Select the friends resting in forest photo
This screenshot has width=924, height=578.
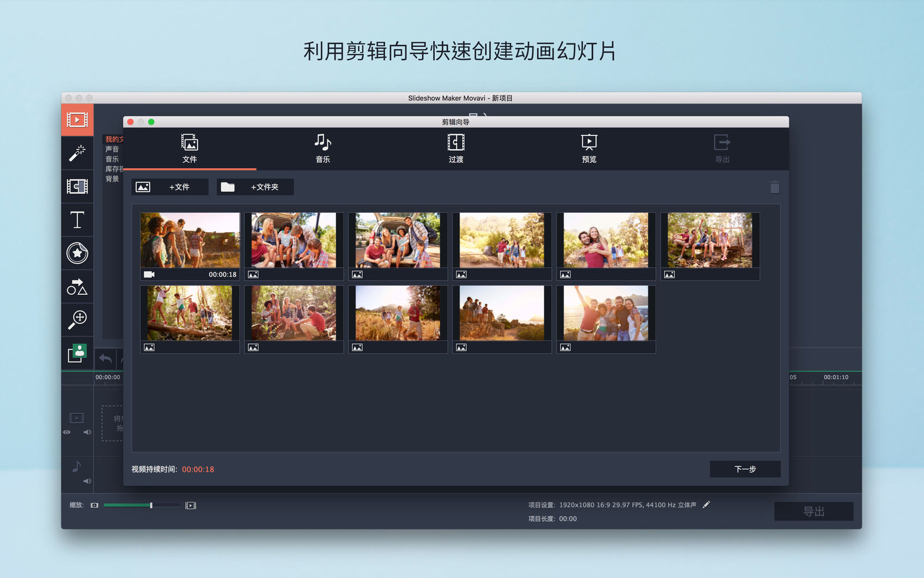(294, 318)
